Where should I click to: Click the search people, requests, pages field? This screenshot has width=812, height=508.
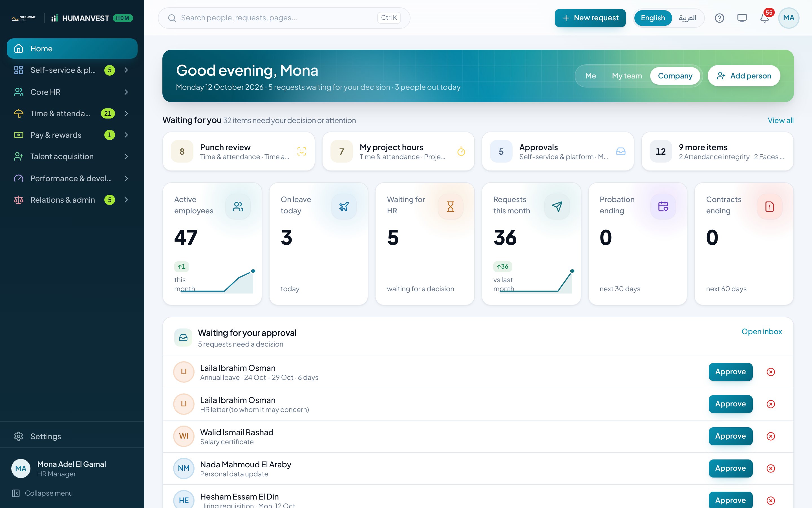coord(284,18)
